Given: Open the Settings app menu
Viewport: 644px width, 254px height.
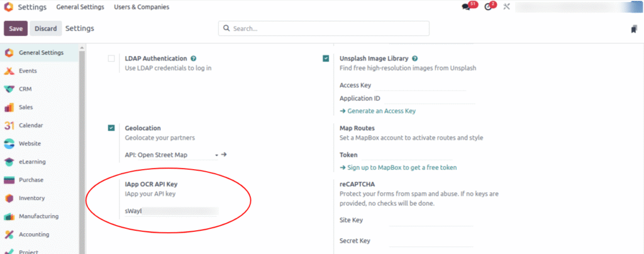Looking at the screenshot, I should (32, 7).
